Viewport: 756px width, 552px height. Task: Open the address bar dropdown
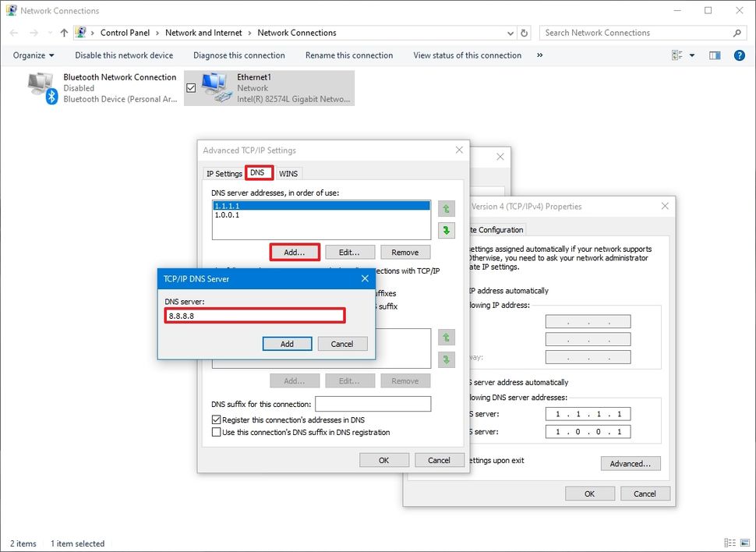pos(510,33)
